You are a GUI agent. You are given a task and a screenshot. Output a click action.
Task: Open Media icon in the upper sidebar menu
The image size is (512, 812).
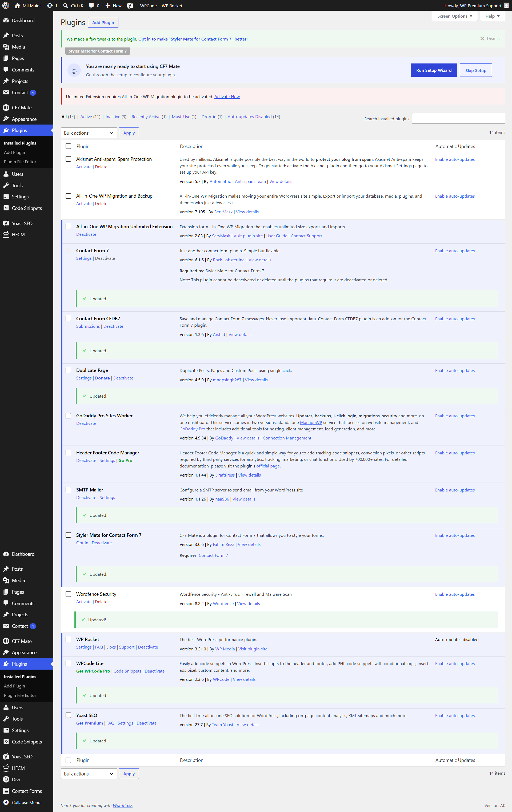point(6,47)
